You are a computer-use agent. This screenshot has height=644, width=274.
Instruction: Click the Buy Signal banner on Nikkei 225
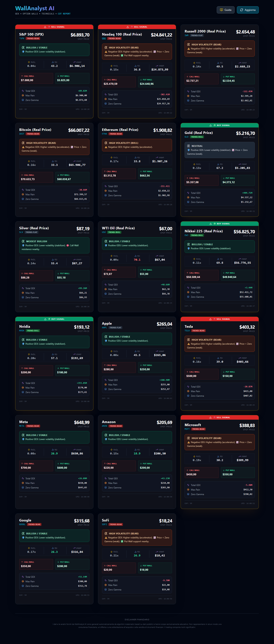(x=219, y=224)
